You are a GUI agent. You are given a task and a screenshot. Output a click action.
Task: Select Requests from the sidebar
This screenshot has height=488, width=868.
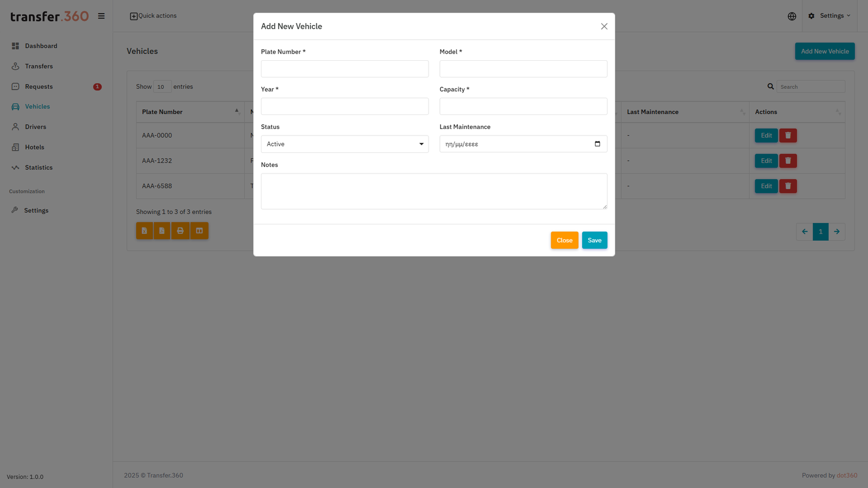tap(39, 86)
